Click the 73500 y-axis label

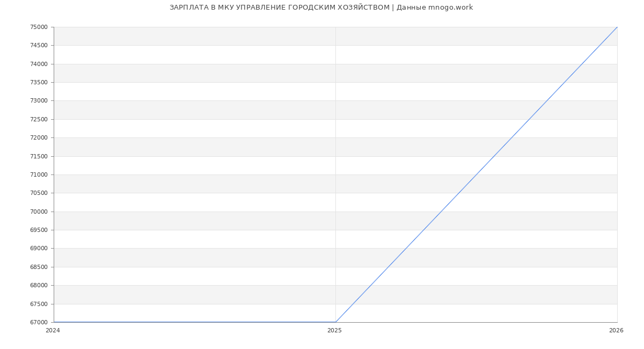point(39,82)
